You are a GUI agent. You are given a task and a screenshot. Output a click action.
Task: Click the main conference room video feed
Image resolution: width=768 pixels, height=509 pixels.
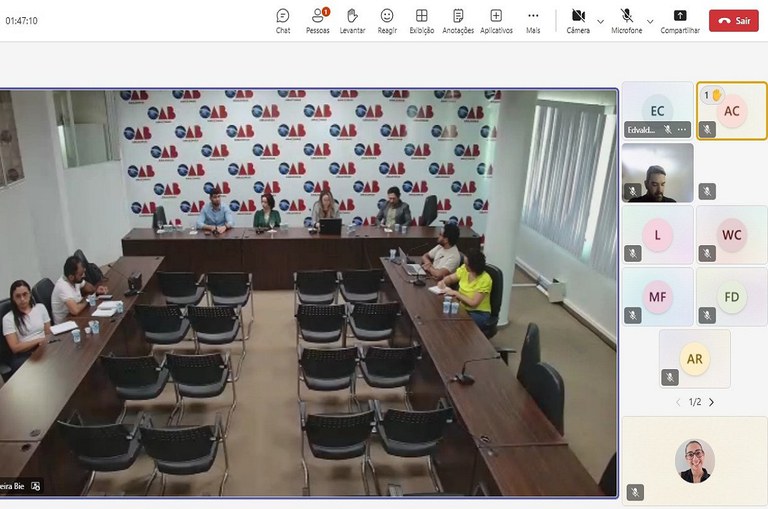click(x=308, y=292)
